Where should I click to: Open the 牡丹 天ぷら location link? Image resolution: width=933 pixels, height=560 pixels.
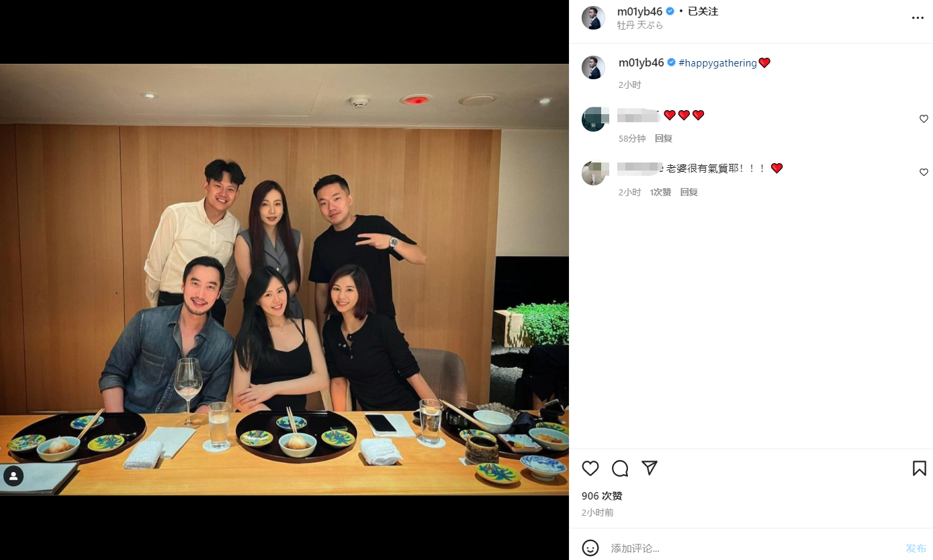pos(640,25)
